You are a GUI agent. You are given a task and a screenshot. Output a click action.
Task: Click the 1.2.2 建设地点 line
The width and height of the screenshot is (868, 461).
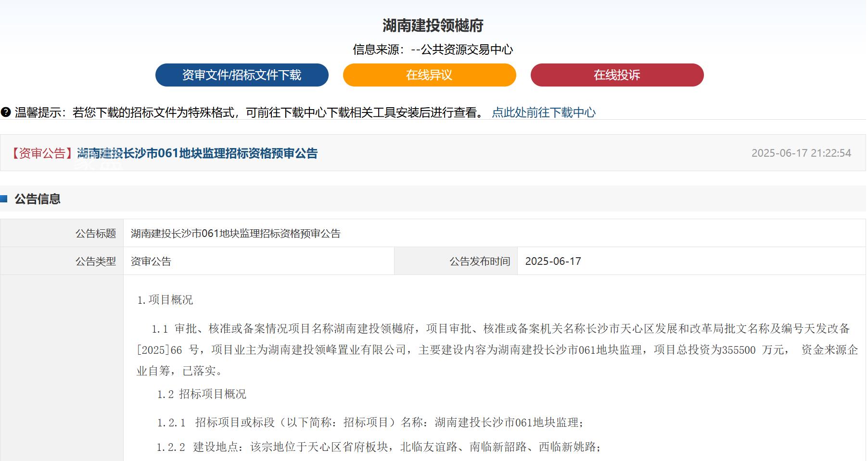(379, 447)
